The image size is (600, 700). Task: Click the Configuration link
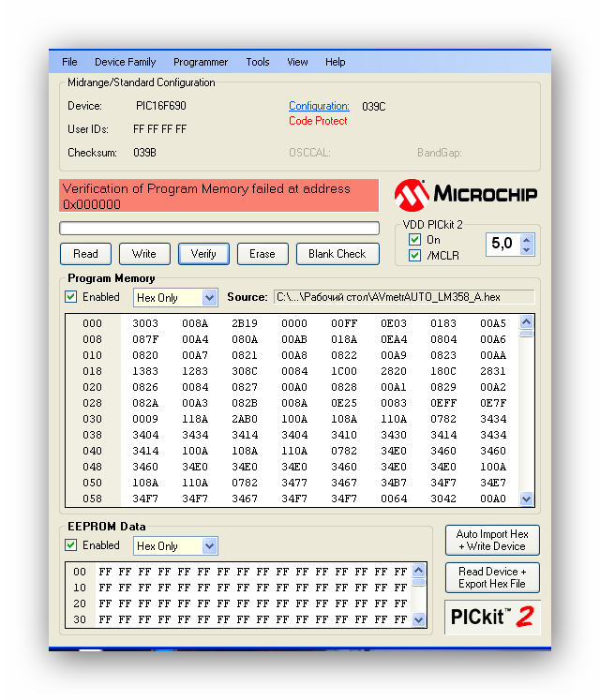(319, 106)
